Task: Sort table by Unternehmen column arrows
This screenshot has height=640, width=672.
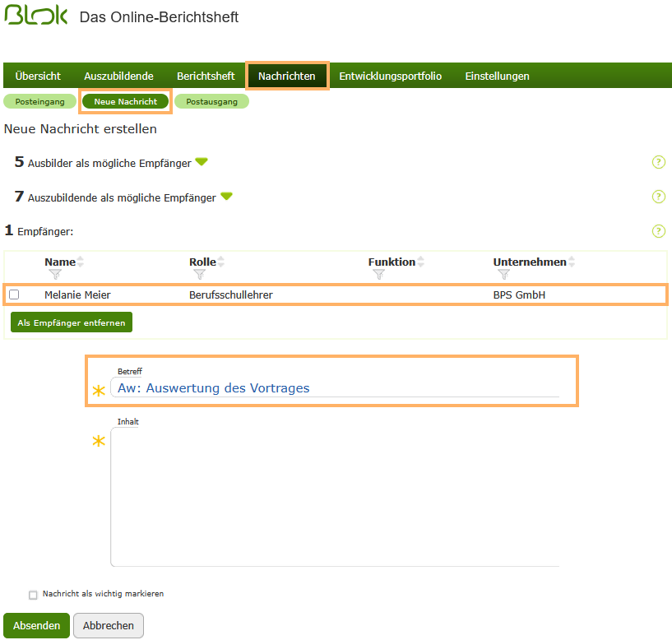Action: (x=572, y=262)
